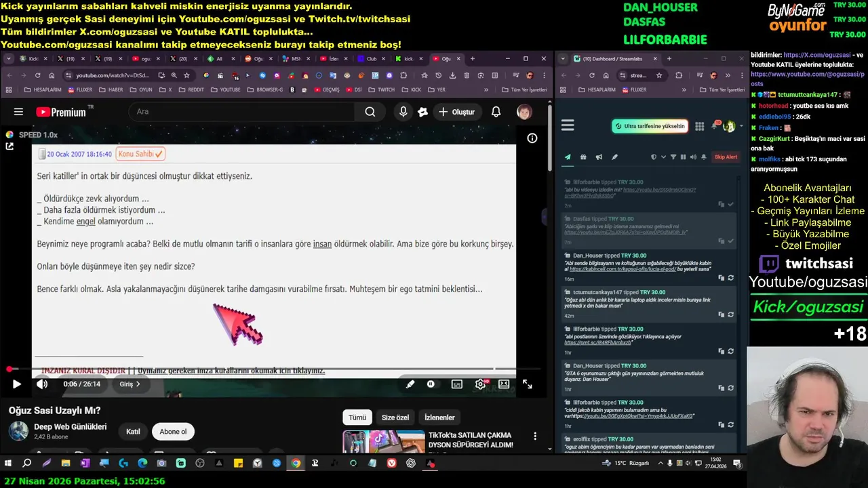Click the Katıl join button
The image size is (868, 488).
133,432
